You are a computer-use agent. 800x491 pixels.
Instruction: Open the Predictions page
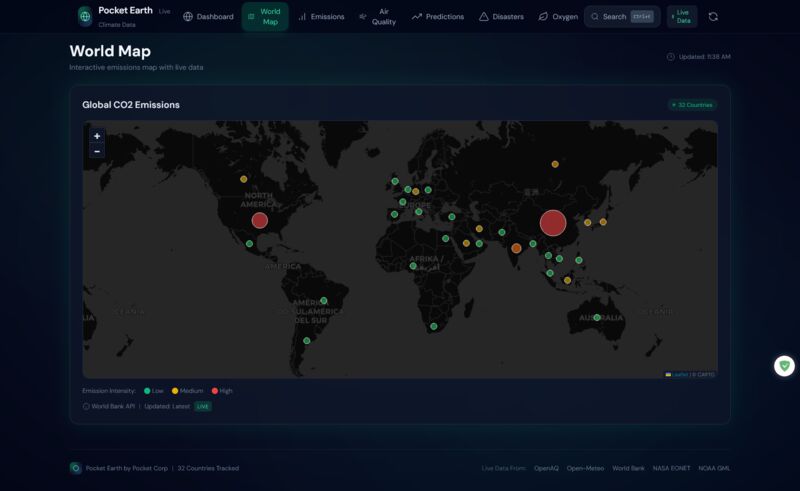point(438,17)
